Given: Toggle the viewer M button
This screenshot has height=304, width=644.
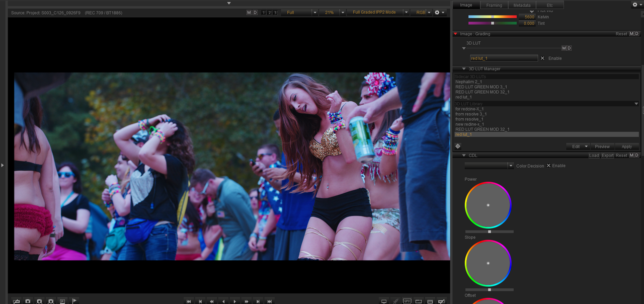Looking at the screenshot, I should coord(249,12).
